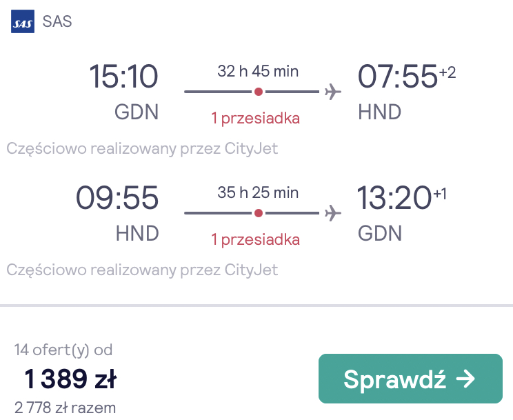Click the 2 778 zł razem total

65,408
